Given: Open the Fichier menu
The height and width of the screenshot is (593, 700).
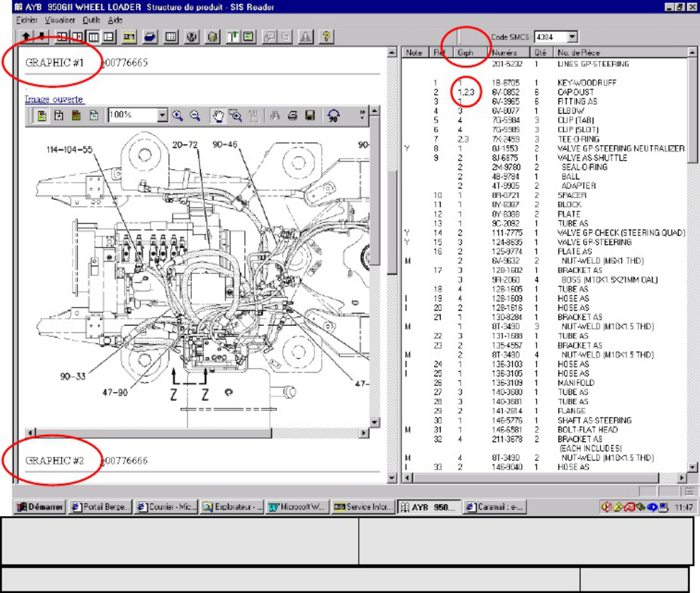Looking at the screenshot, I should tap(27, 20).
